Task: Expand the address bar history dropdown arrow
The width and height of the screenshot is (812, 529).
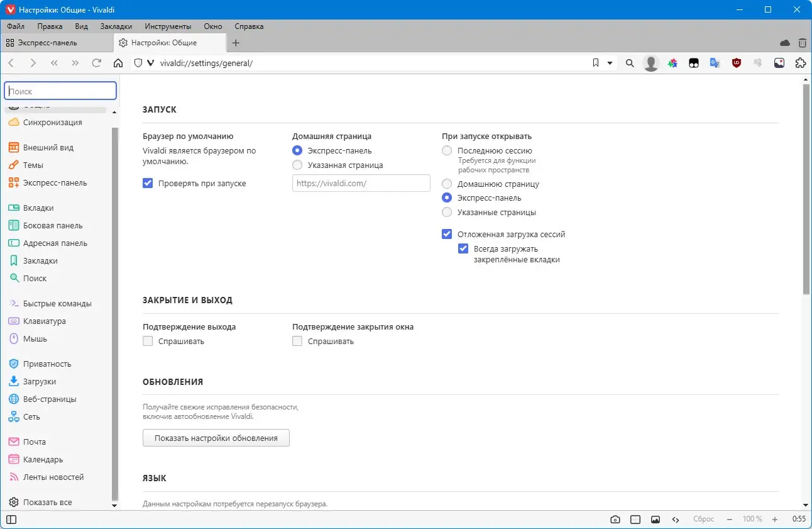Action: [610, 63]
